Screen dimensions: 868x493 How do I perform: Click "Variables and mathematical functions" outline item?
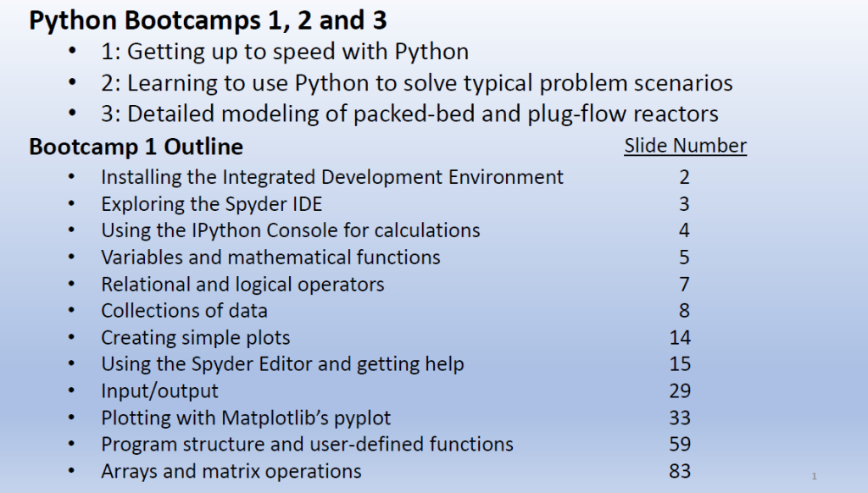(270, 257)
